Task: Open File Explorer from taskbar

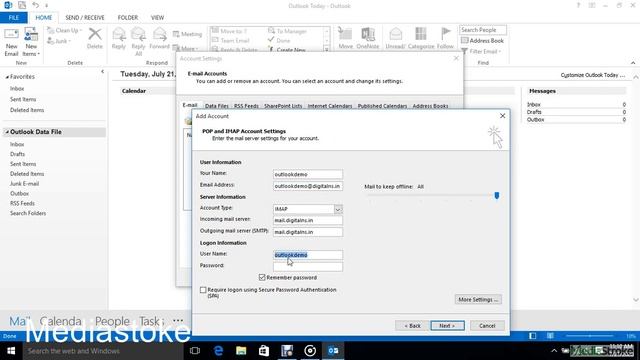Action: coord(241,351)
